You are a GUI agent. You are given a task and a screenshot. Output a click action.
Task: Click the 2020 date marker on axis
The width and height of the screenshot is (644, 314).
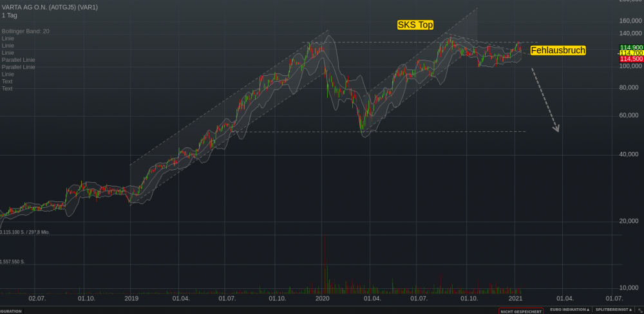coord(323,299)
